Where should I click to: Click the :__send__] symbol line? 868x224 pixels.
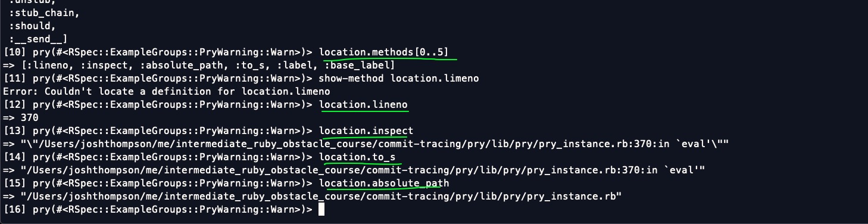(x=38, y=39)
